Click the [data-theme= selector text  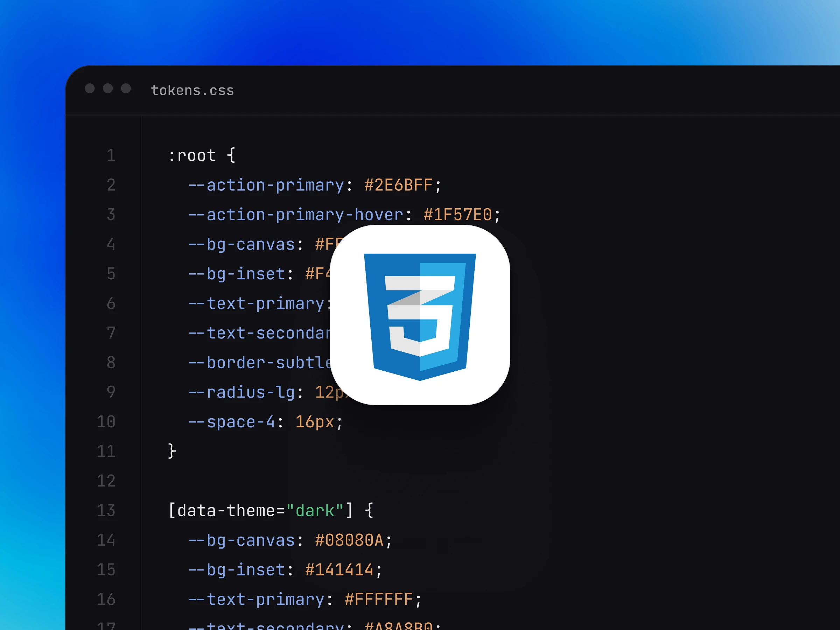(227, 511)
